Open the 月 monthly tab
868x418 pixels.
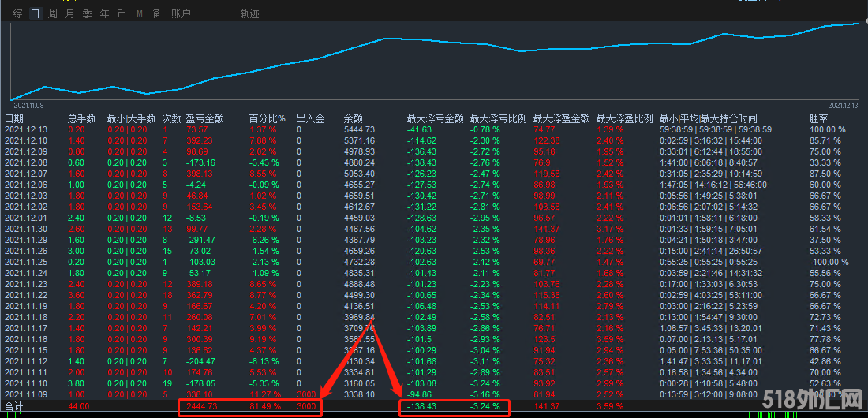69,13
